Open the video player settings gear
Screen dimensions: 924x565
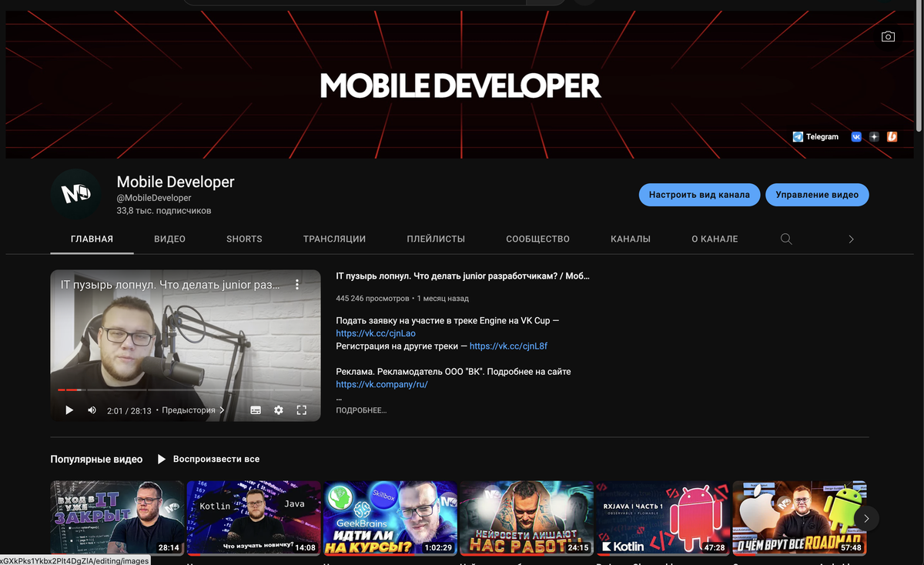coord(279,410)
